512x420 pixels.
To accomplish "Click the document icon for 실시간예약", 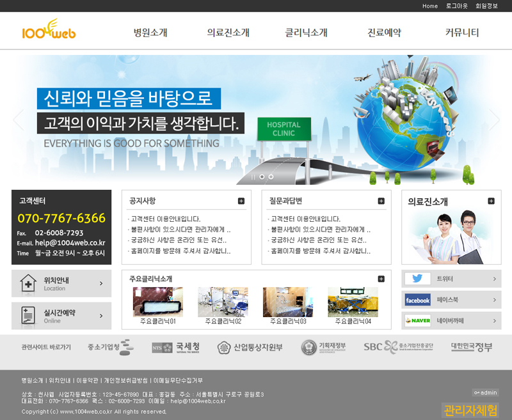I will tap(28, 316).
